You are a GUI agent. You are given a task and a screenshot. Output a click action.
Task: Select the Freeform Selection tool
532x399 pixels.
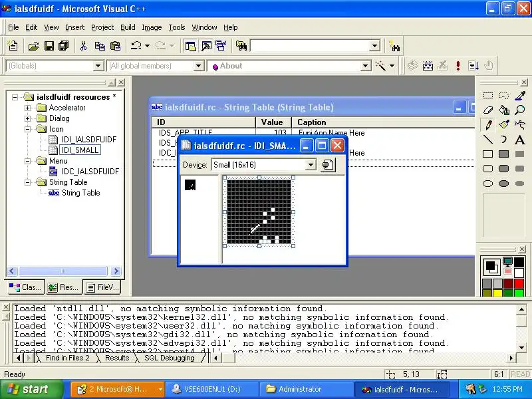504,95
